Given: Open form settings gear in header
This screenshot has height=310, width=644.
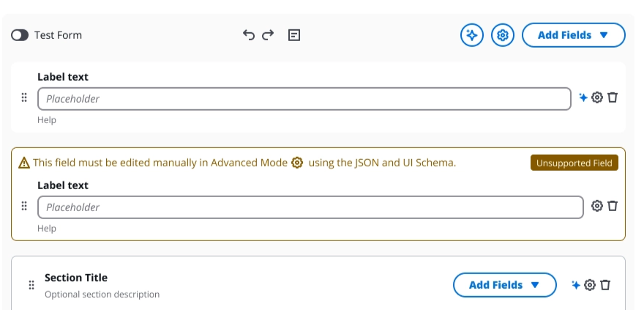Looking at the screenshot, I should pyautogui.click(x=503, y=34).
